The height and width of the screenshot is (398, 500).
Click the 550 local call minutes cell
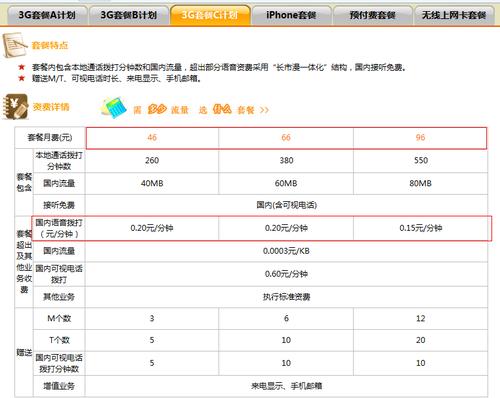[x=421, y=161]
